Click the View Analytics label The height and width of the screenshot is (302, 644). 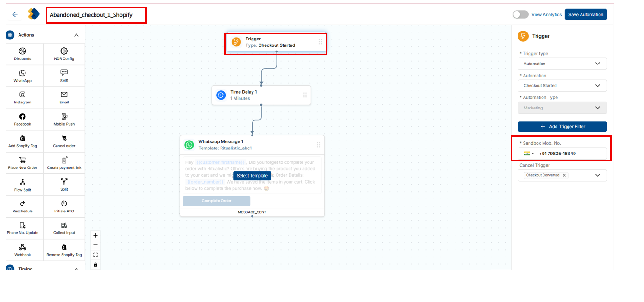pos(546,15)
